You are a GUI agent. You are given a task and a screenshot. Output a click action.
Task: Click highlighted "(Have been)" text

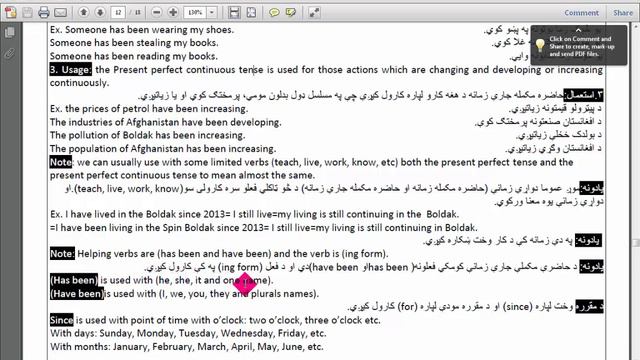[x=77, y=293]
